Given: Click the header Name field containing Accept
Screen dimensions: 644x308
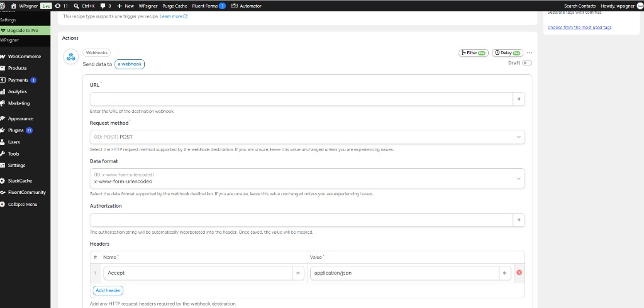Looking at the screenshot, I should (197, 273).
